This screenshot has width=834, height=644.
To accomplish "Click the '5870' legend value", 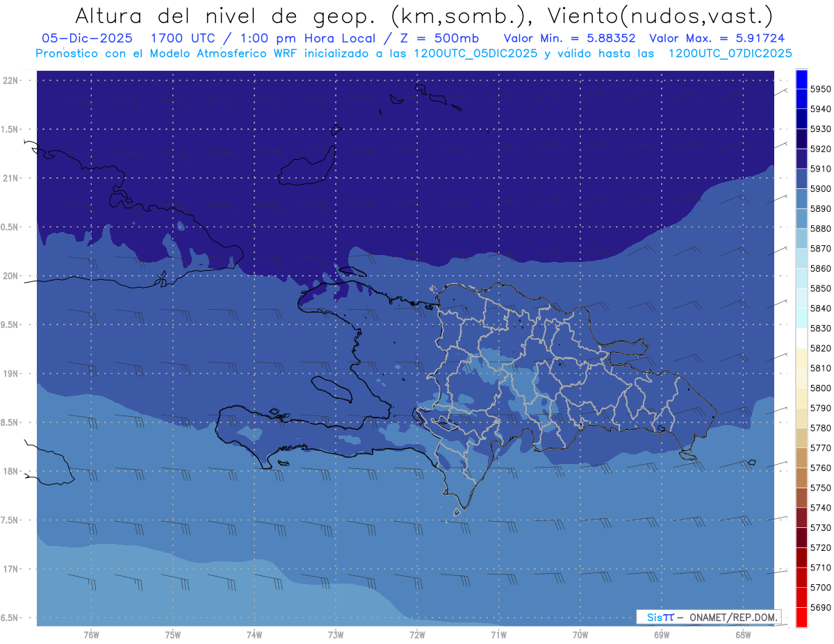I will click(x=821, y=248).
